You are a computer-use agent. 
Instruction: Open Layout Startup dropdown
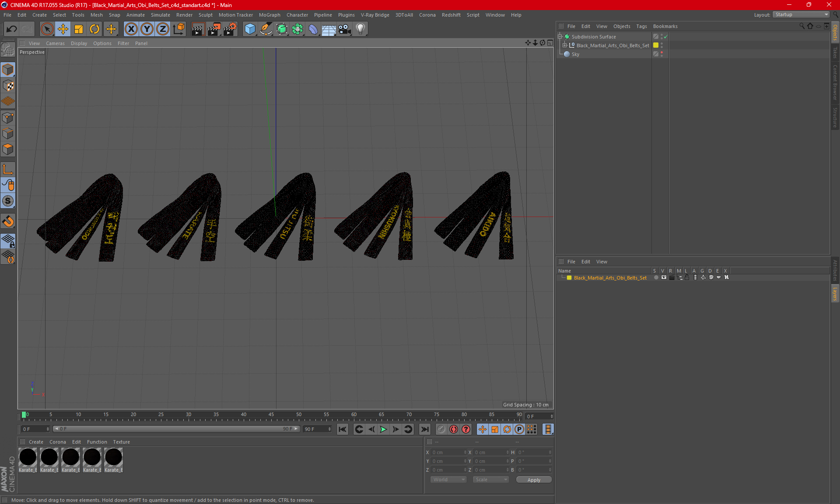click(x=801, y=15)
